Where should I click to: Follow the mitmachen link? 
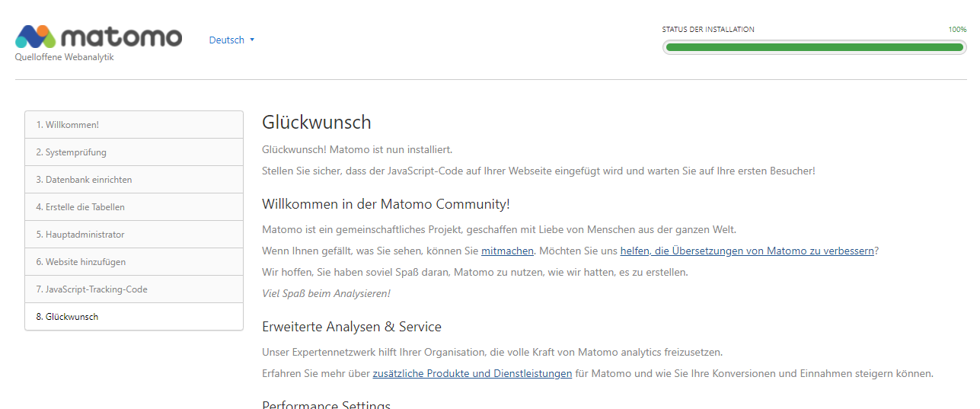tap(508, 251)
